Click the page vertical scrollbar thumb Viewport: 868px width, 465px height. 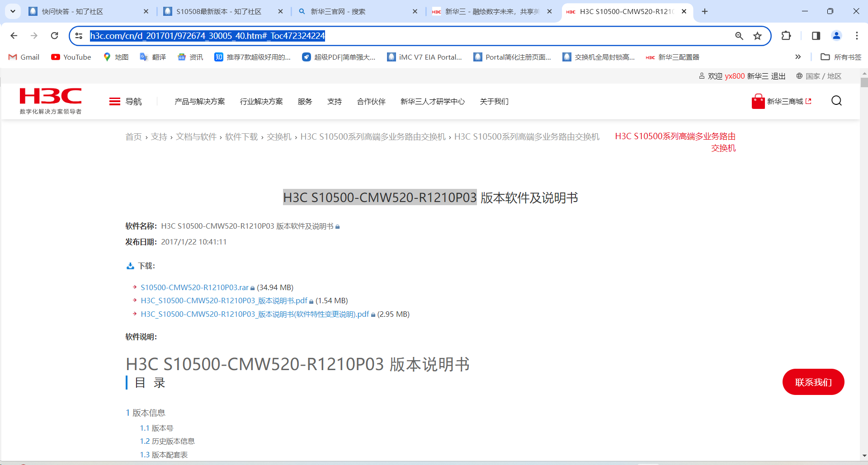click(864, 82)
